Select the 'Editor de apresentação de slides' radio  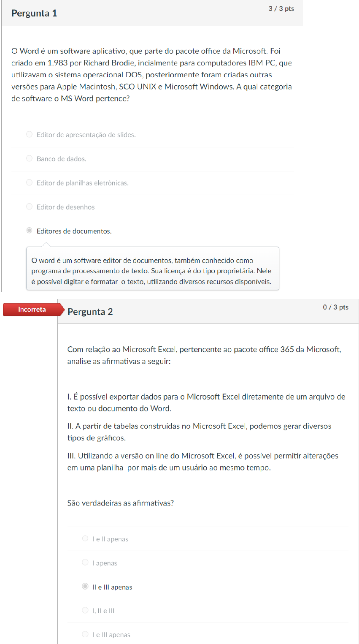coord(29,134)
